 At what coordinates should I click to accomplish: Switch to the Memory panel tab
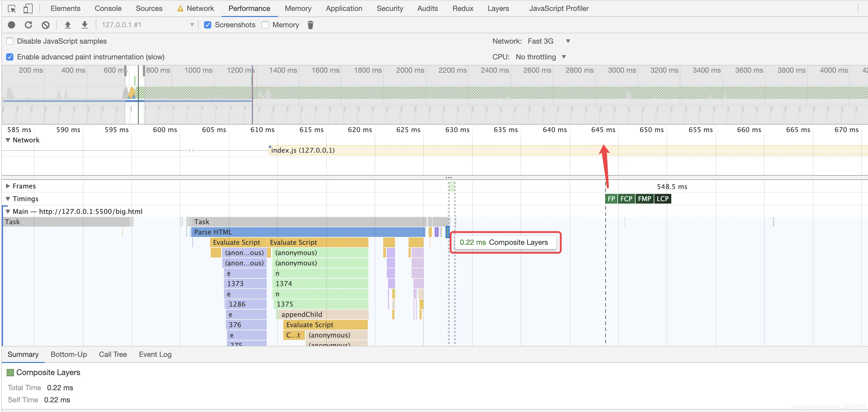(x=298, y=8)
